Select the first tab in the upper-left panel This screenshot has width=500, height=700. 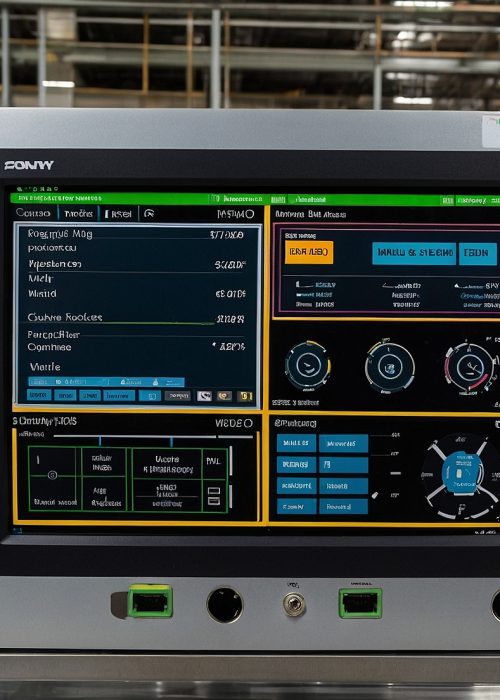pos(33,213)
